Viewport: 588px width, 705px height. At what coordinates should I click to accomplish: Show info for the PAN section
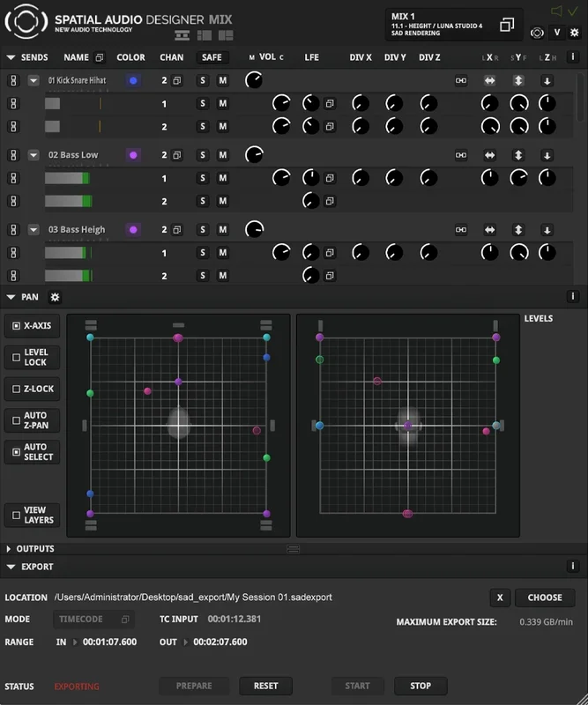573,296
